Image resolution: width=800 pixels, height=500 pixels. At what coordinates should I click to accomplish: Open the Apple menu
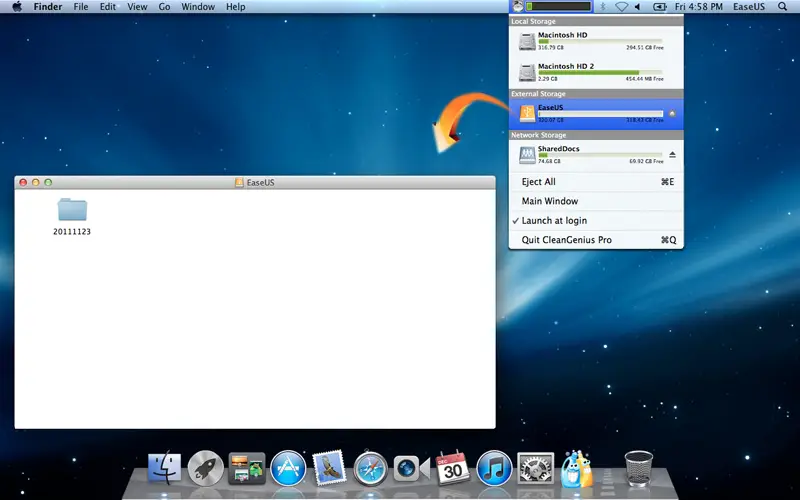tap(17, 7)
